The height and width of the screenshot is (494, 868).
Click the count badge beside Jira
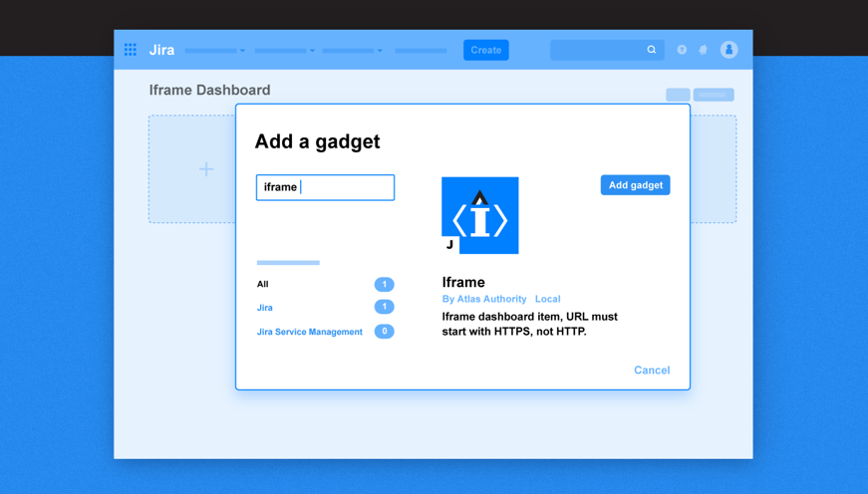click(x=385, y=307)
